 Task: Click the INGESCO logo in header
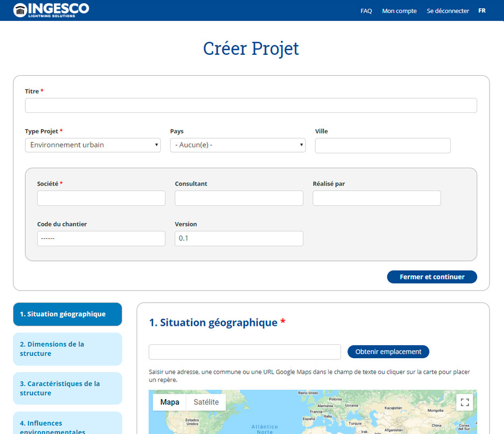51,10
